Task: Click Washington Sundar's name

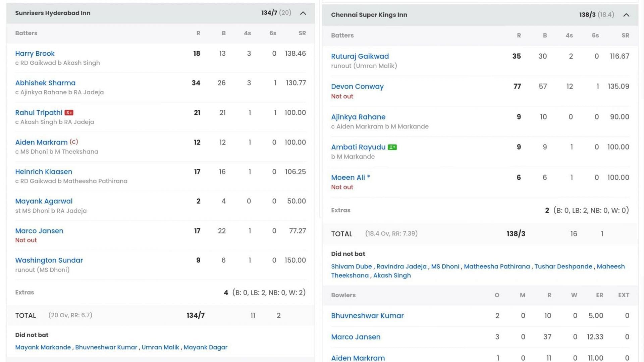Action: pyautogui.click(x=49, y=260)
